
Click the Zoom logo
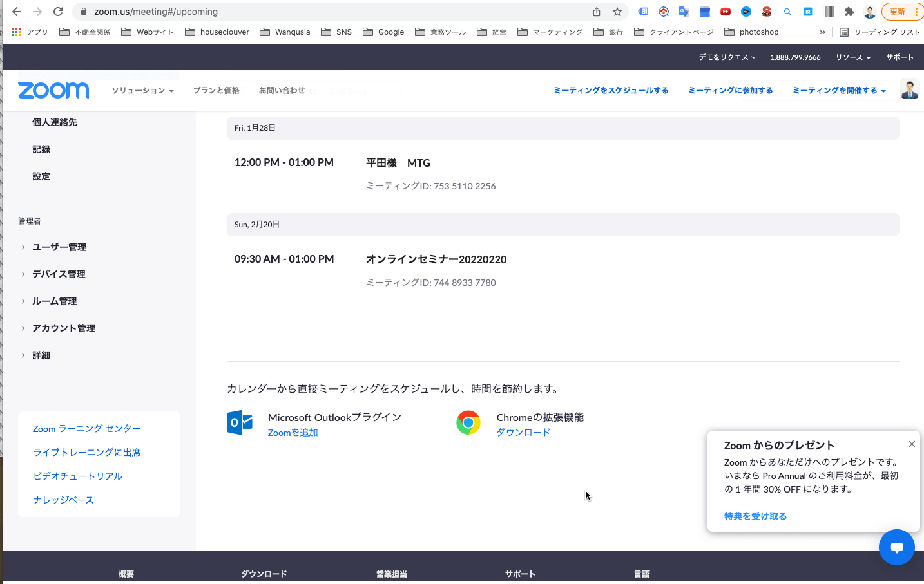click(53, 90)
